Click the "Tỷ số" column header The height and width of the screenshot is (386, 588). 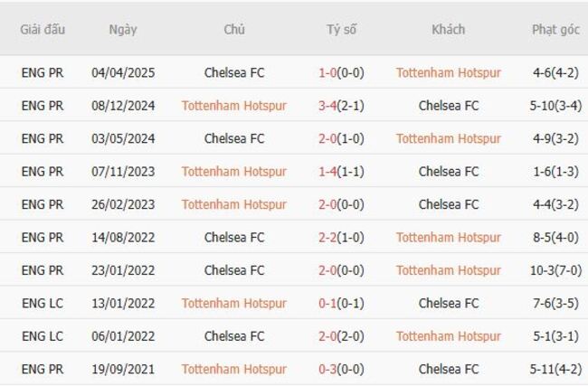(341, 29)
